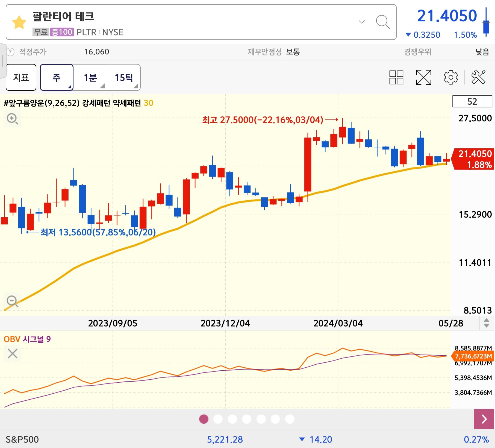Select the 15틱 tick interval tab
This screenshot has height=448, width=495.
124,77
